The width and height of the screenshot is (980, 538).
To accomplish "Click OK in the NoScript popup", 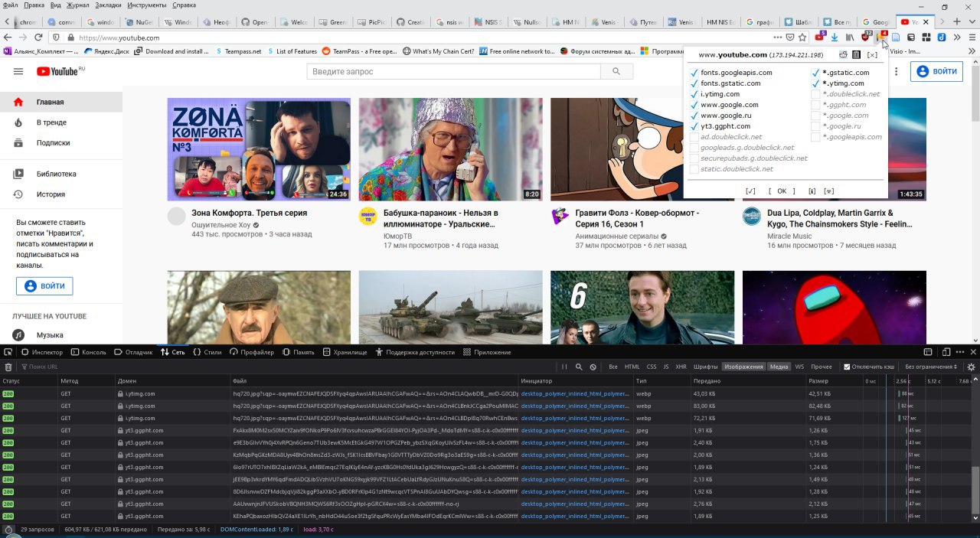I will point(782,191).
